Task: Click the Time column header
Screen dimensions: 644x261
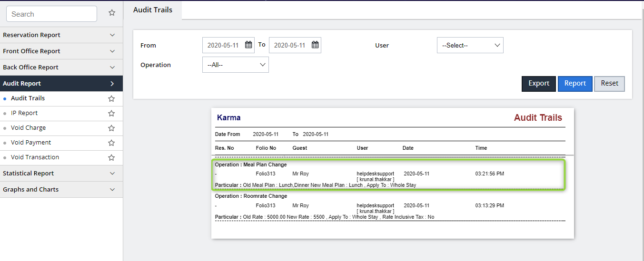Action: [x=481, y=148]
